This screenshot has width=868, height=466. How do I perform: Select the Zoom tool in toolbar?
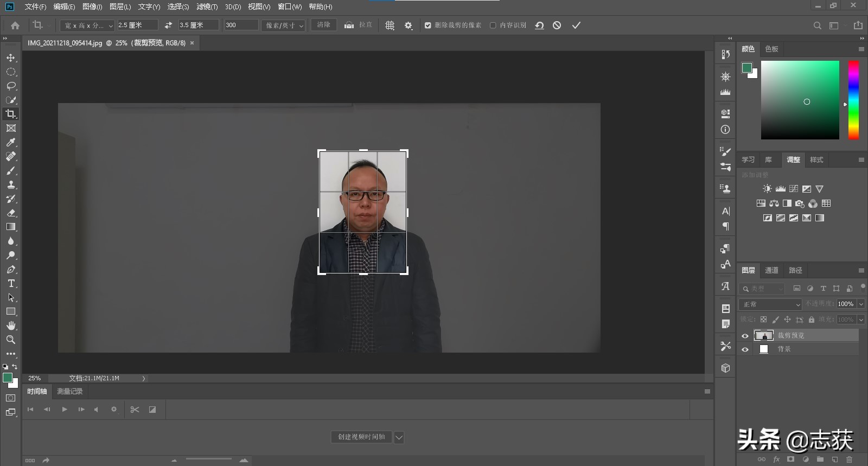(11, 340)
